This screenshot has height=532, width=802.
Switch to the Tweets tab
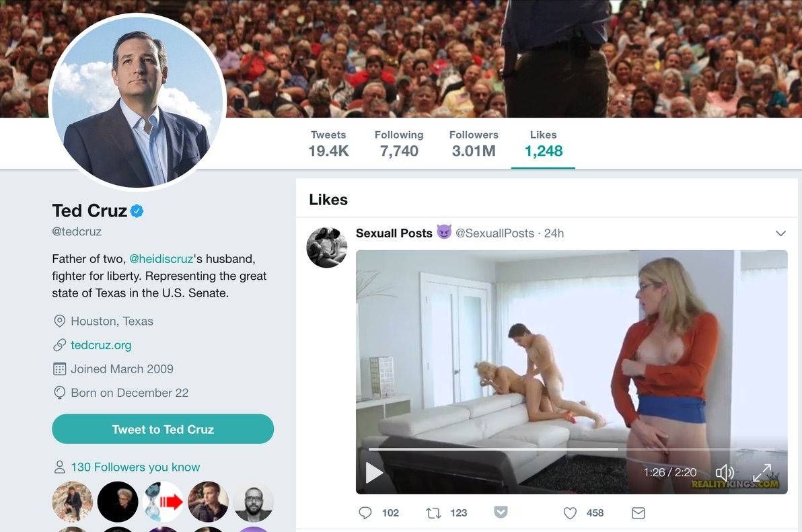(x=328, y=144)
